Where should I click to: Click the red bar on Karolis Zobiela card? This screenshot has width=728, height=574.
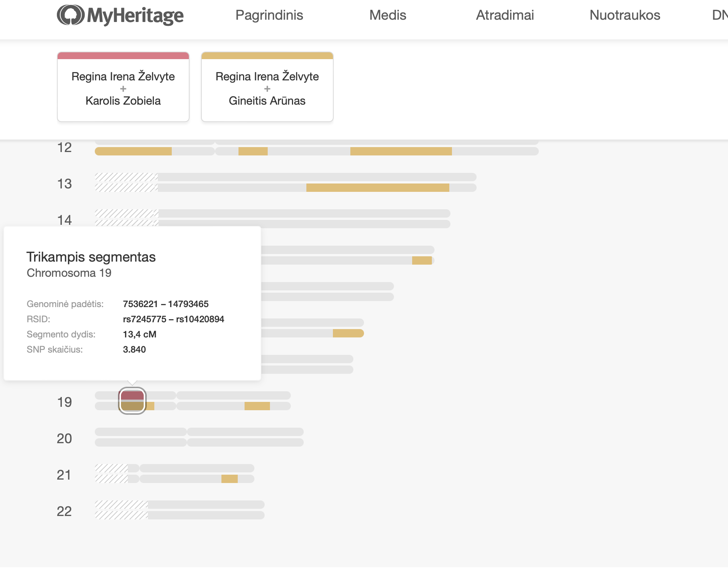coord(123,56)
